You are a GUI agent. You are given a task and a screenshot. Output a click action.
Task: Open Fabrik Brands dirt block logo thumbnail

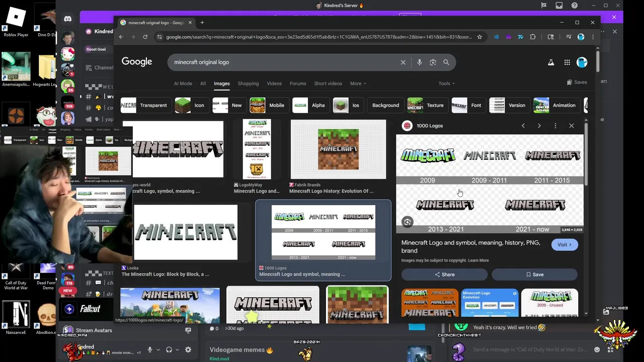coord(338,149)
